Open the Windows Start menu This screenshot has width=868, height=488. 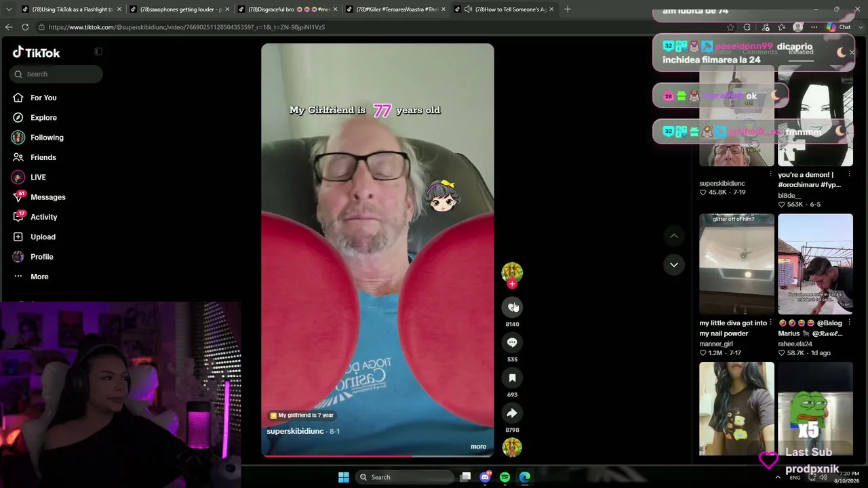(x=344, y=477)
